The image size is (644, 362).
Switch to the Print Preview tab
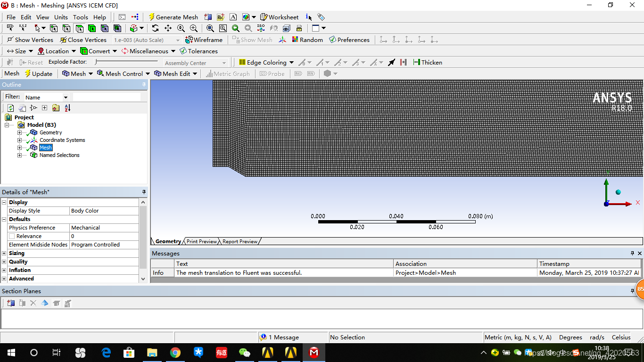click(x=202, y=241)
